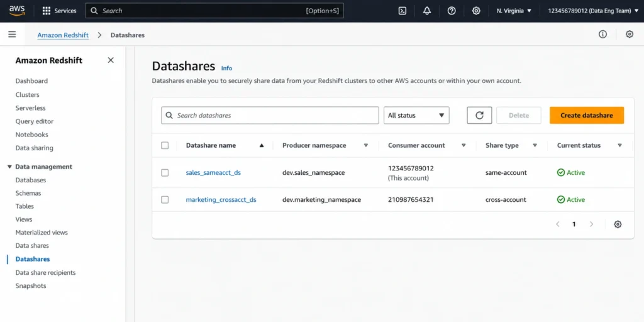Close the Amazon Redshift side panel
This screenshot has width=644, height=322.
click(x=111, y=60)
